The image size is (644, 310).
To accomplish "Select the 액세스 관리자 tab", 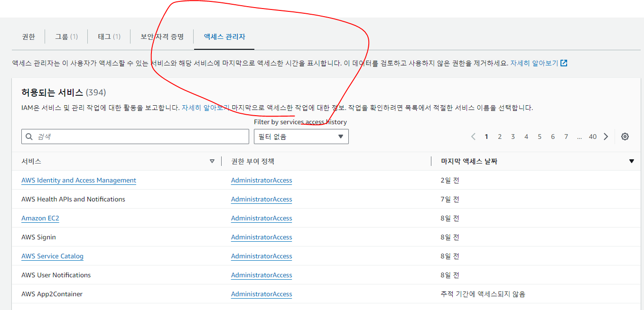I will pyautogui.click(x=224, y=36).
